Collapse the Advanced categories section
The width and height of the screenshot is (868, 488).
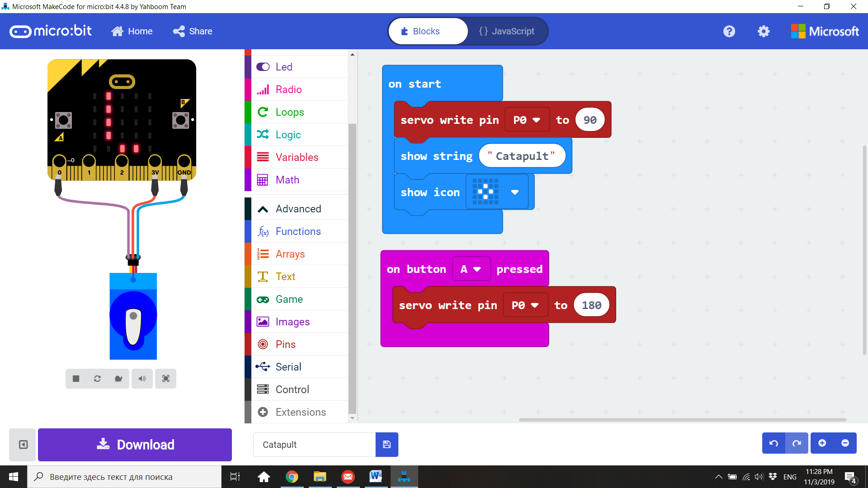[x=297, y=209]
